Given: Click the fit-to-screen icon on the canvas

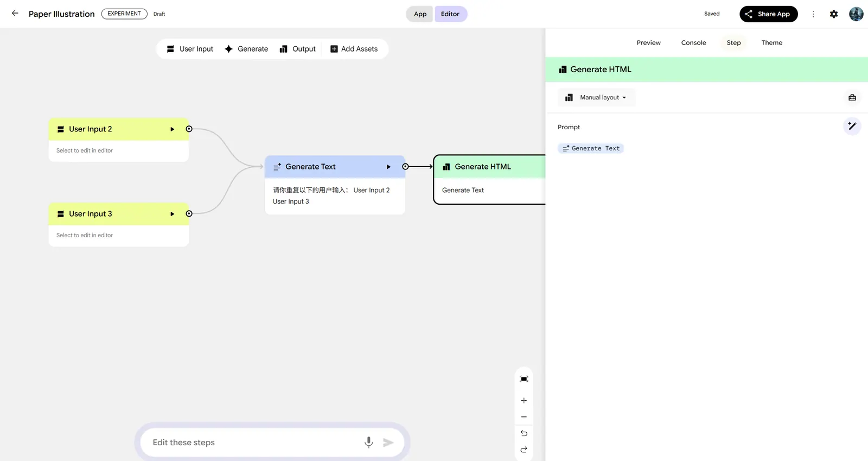Looking at the screenshot, I should [524, 379].
